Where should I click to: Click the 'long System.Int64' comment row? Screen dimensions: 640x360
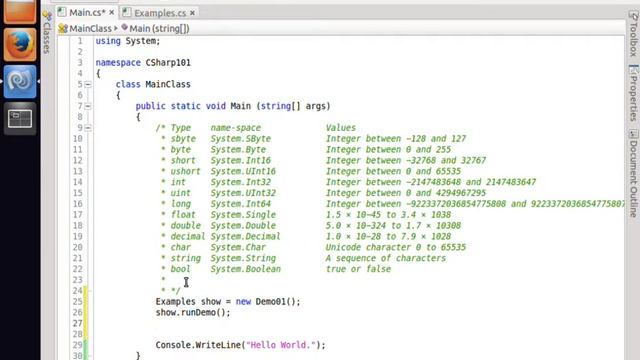tap(392, 204)
